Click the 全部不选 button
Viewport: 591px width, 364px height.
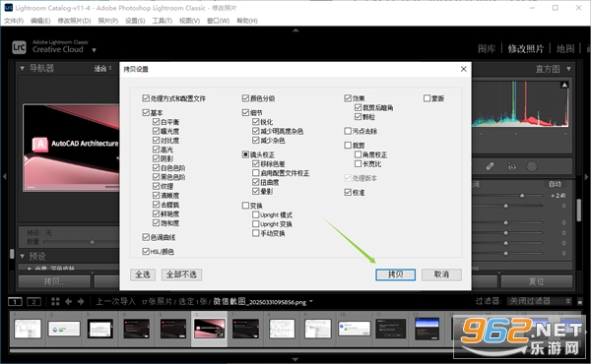(x=181, y=274)
